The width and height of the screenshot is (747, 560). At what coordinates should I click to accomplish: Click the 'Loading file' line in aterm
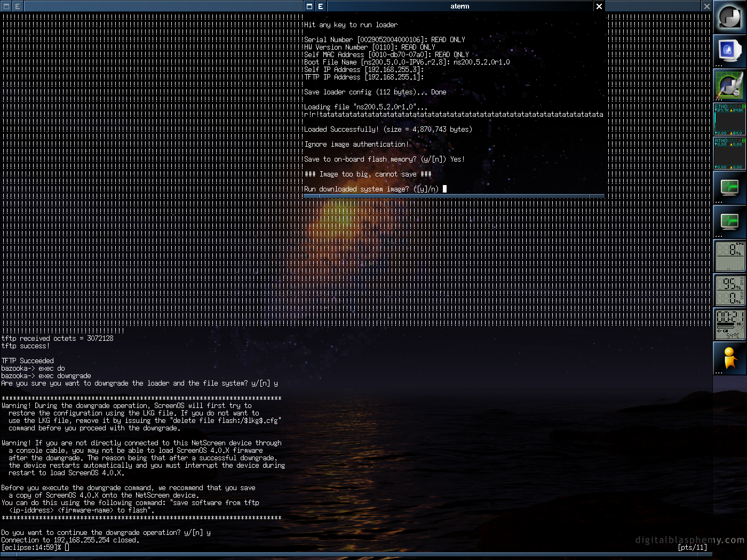[365, 107]
